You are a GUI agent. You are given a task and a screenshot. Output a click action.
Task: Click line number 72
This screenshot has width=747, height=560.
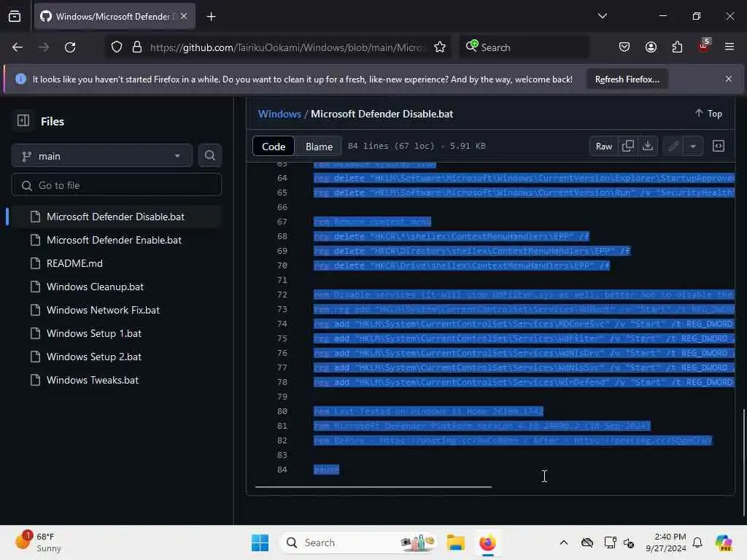click(x=282, y=295)
